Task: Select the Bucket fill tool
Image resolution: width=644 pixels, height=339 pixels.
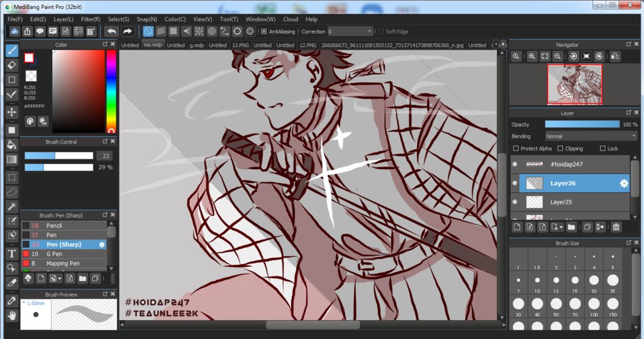Action: 12,145
